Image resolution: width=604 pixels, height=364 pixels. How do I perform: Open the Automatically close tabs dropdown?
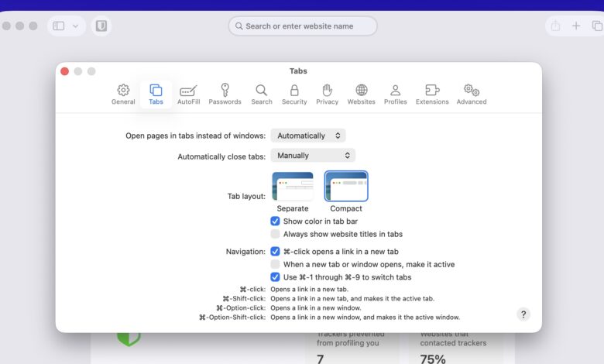pyautogui.click(x=313, y=156)
